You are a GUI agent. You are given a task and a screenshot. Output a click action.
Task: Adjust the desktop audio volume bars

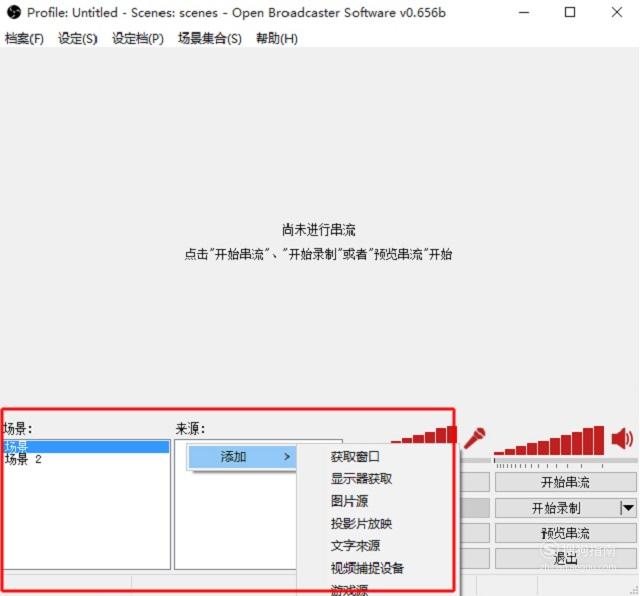(x=549, y=440)
